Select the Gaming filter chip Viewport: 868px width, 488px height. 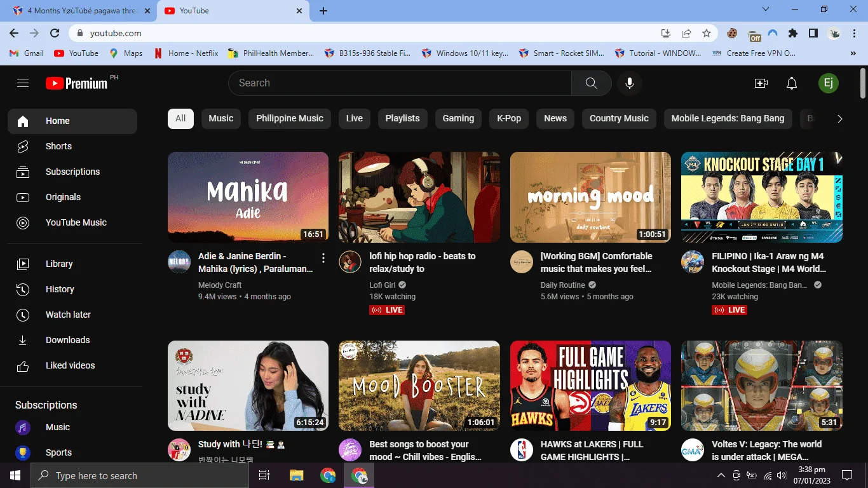click(458, 119)
